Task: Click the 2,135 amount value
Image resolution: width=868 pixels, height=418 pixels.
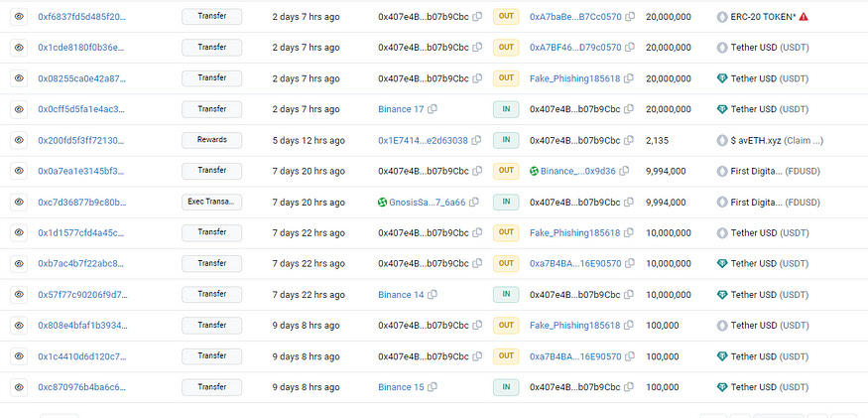Action: click(x=657, y=140)
